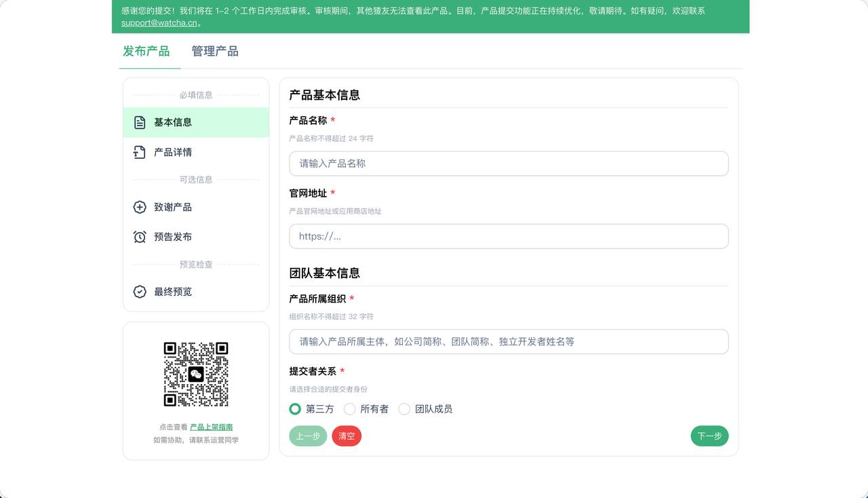Select 预告发布 in the sidebar
This screenshot has width=868, height=498.
[196, 237]
